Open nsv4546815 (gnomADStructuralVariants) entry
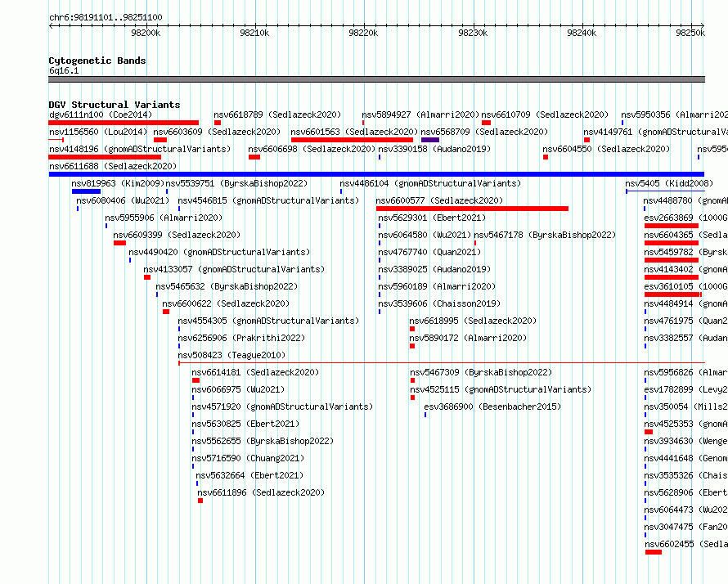This screenshot has height=584, width=728. click(x=268, y=200)
